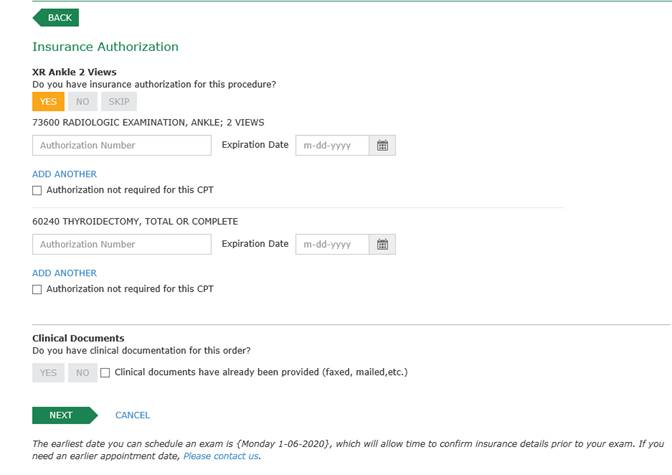Screen dimensions: 672x475
Task: Check authorization not required for CPT 73600
Action: tap(37, 190)
